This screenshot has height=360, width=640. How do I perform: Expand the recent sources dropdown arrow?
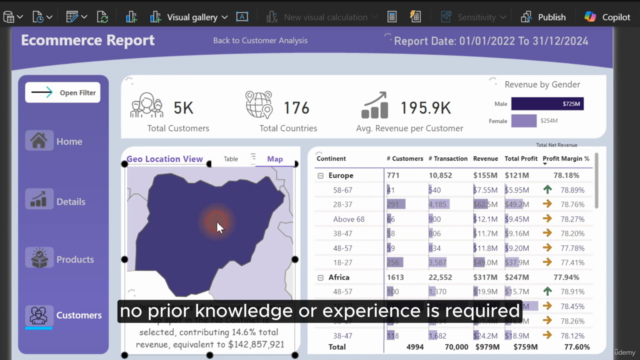[49, 17]
